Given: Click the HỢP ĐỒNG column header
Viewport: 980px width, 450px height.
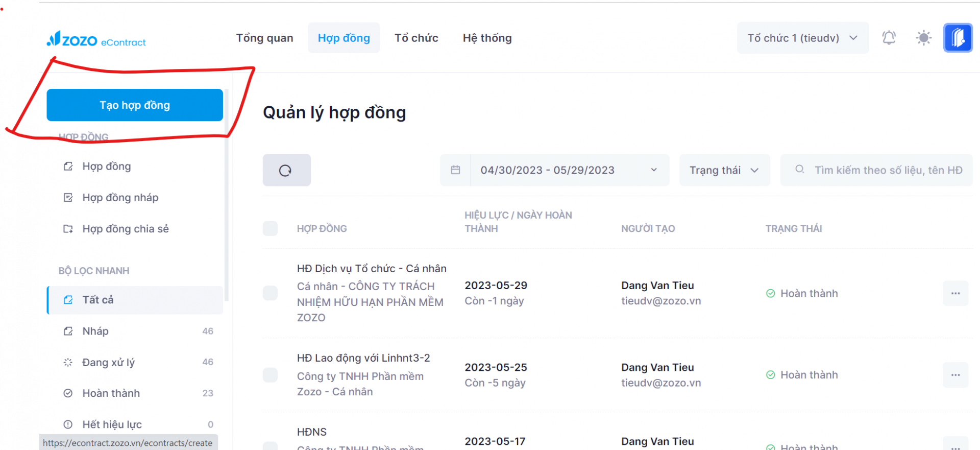Looking at the screenshot, I should tap(322, 228).
